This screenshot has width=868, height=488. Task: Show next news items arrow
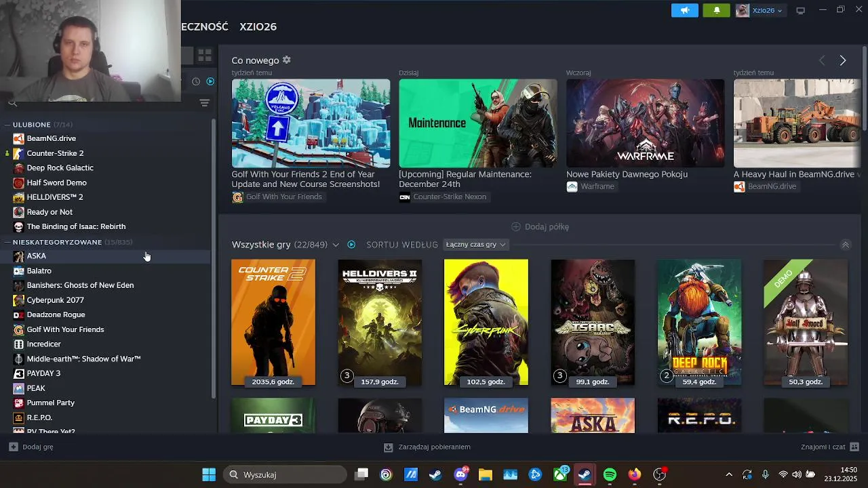tap(843, 60)
